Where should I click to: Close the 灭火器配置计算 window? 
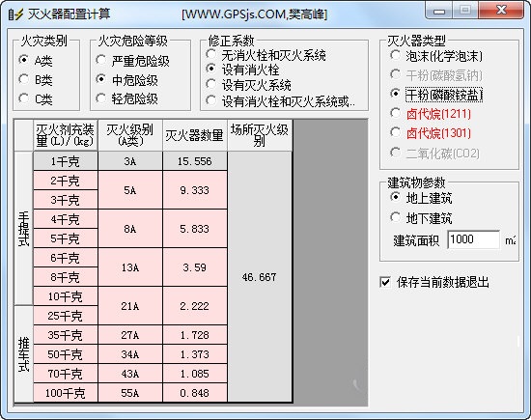pyautogui.click(x=501, y=11)
